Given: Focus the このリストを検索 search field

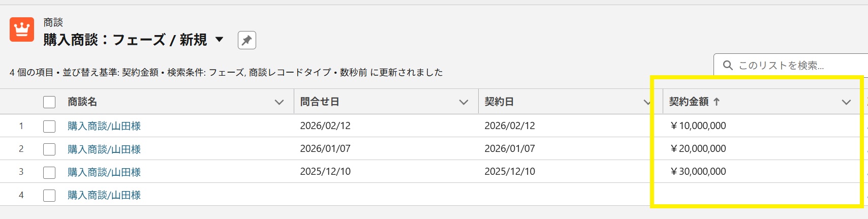Looking at the screenshot, I should (x=793, y=66).
